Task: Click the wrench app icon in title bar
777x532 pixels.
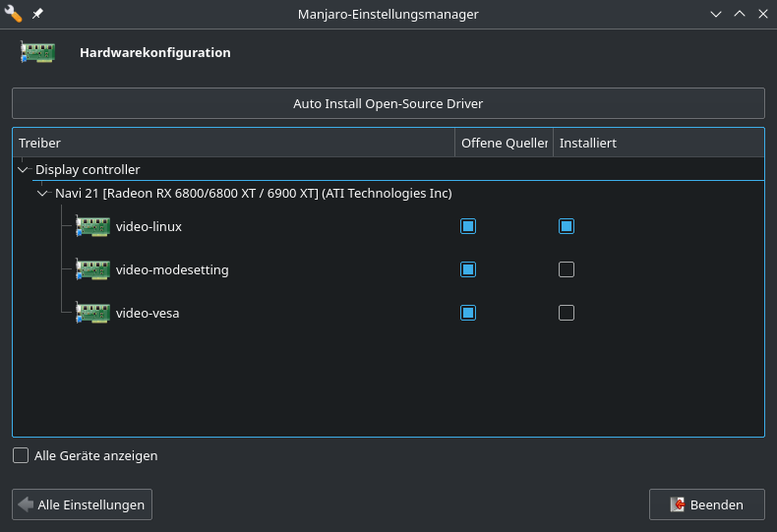Action: [x=13, y=15]
